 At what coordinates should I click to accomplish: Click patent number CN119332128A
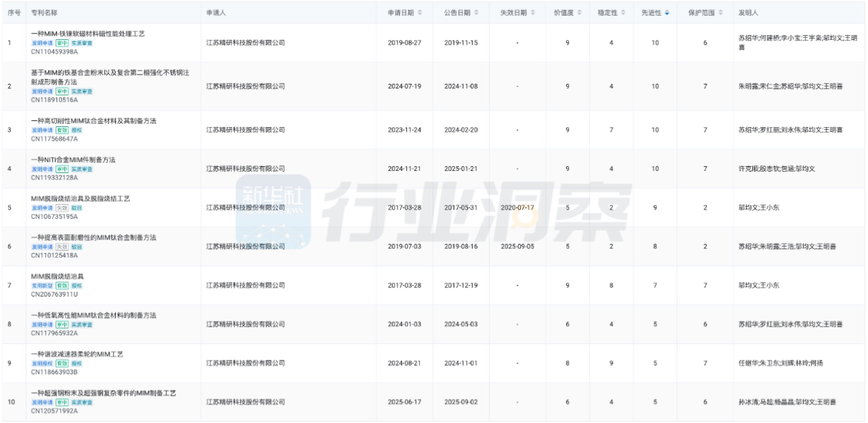coord(54,178)
